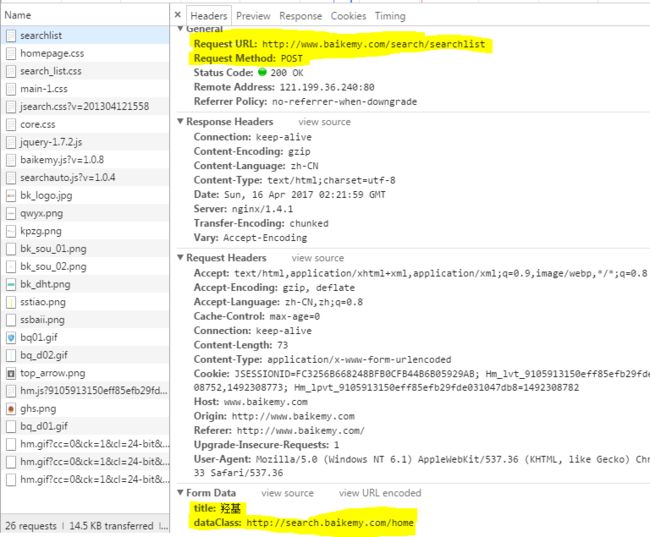View source of Request Headers

(x=318, y=258)
